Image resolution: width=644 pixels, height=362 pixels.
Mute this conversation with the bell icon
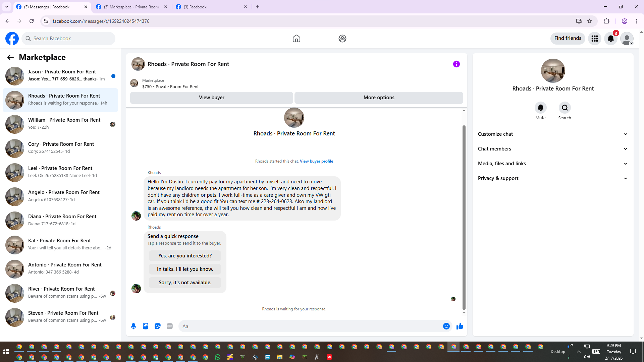coord(540,108)
